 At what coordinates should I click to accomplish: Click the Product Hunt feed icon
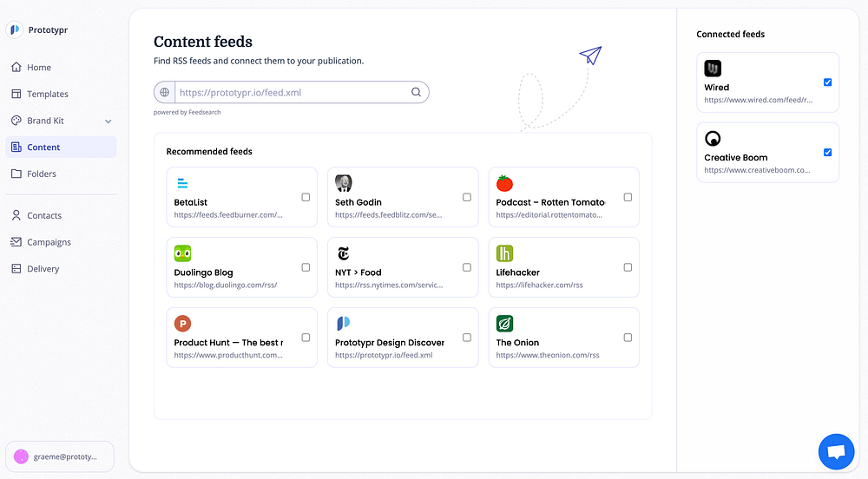pos(182,324)
